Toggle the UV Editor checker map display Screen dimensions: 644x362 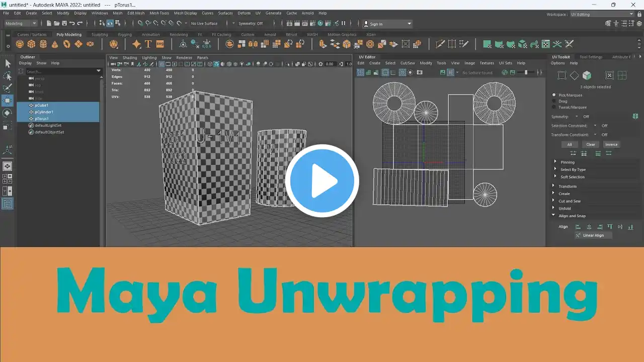coord(450,72)
